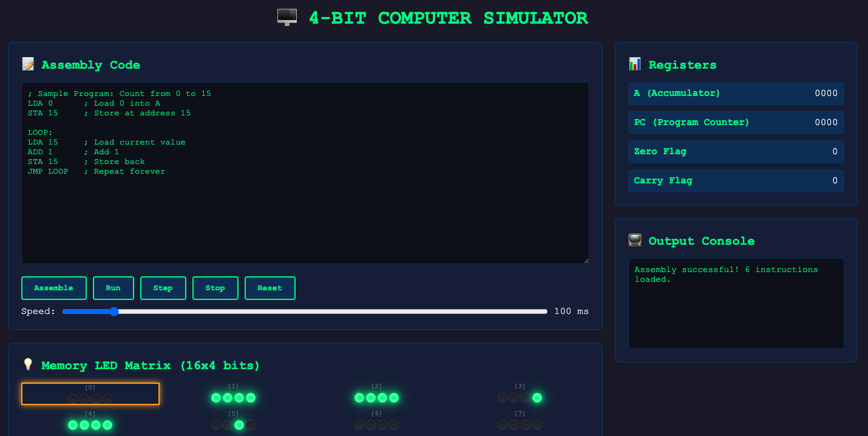The width and height of the screenshot is (868, 436).
Task: Click the Zero Flag row
Action: pos(736,152)
